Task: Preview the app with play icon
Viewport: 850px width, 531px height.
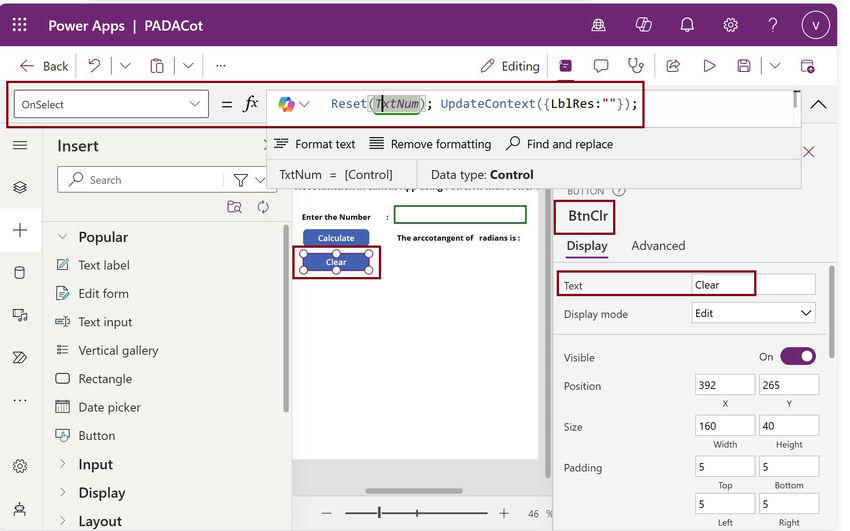Action: pos(709,66)
